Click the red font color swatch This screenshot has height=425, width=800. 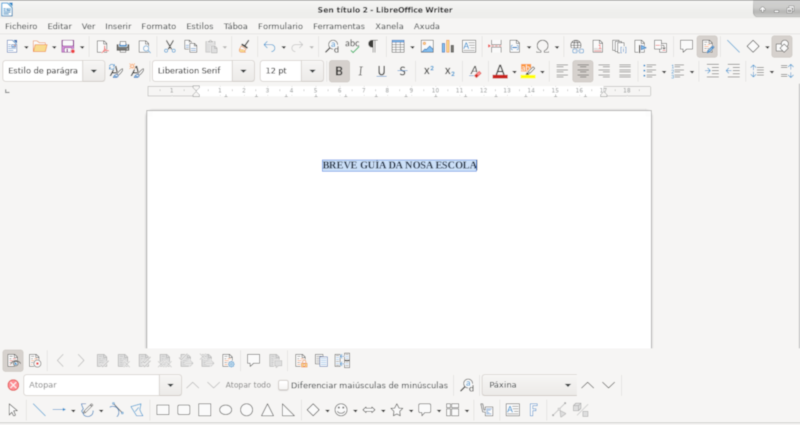click(500, 71)
